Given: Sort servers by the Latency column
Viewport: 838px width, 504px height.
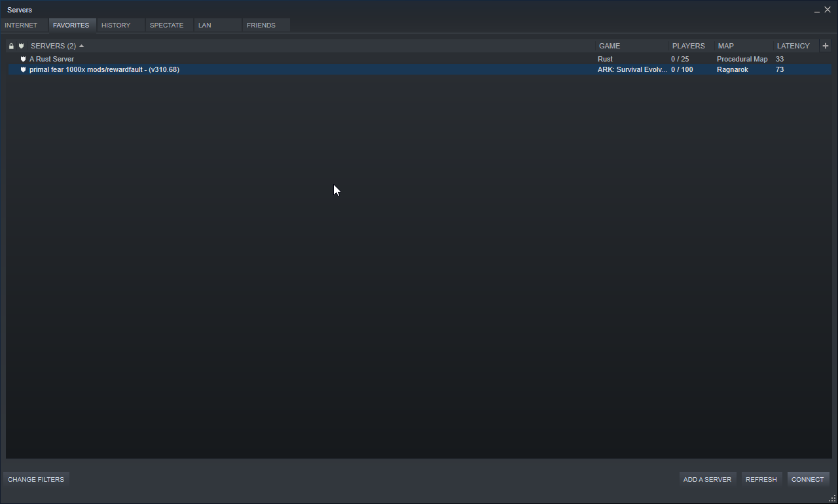Looking at the screenshot, I should pos(793,46).
